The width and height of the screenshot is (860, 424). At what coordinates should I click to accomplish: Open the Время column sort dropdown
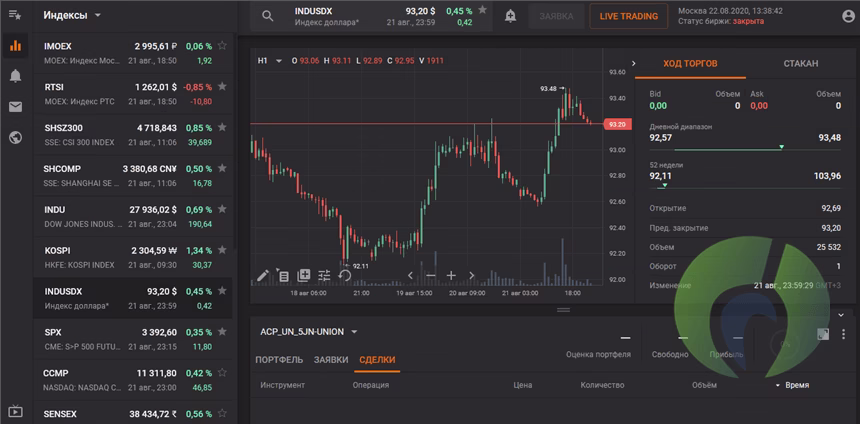click(x=793, y=385)
